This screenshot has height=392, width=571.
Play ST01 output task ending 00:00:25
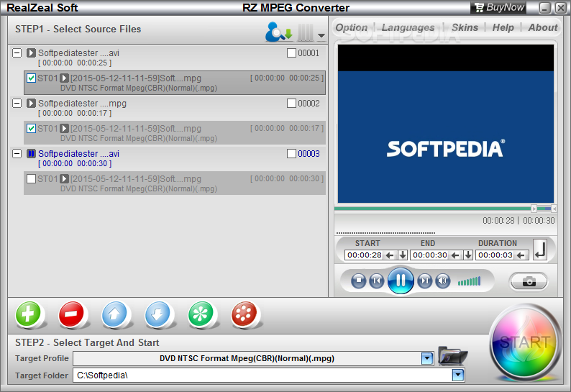(65, 78)
